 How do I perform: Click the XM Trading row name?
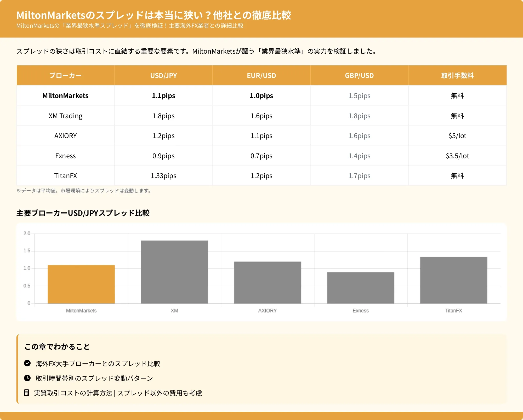click(x=65, y=116)
